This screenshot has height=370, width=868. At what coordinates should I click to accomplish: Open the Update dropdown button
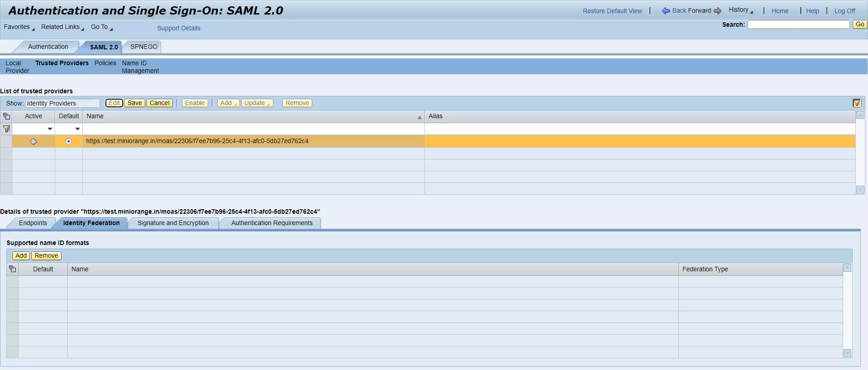coord(257,103)
